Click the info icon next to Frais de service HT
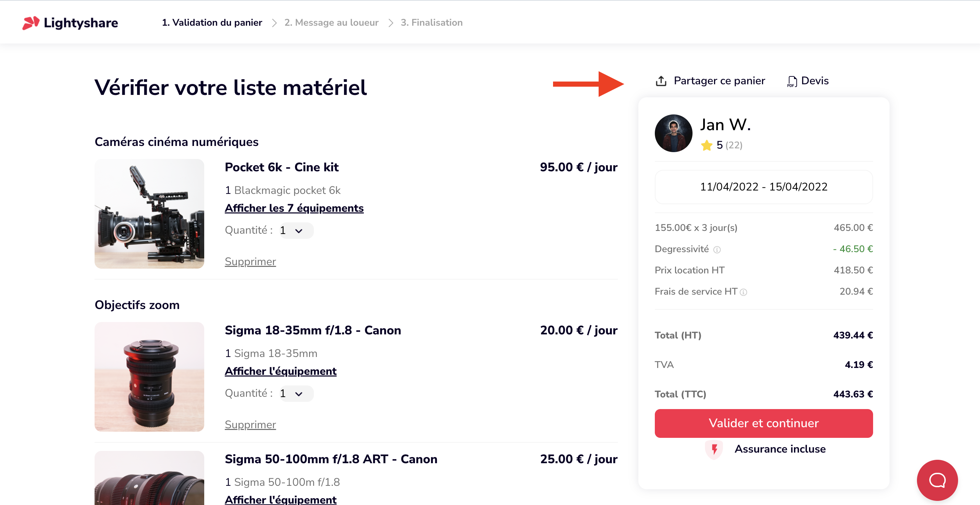Viewport: 980px width, 505px height. (743, 292)
